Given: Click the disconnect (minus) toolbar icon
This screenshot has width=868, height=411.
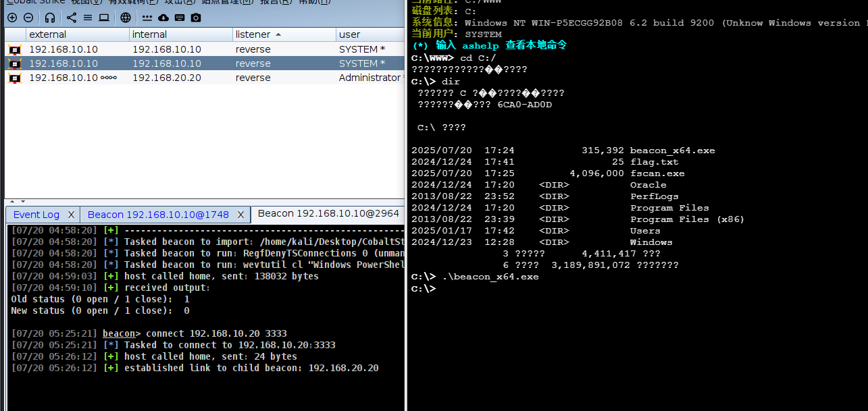Looking at the screenshot, I should pos(28,18).
